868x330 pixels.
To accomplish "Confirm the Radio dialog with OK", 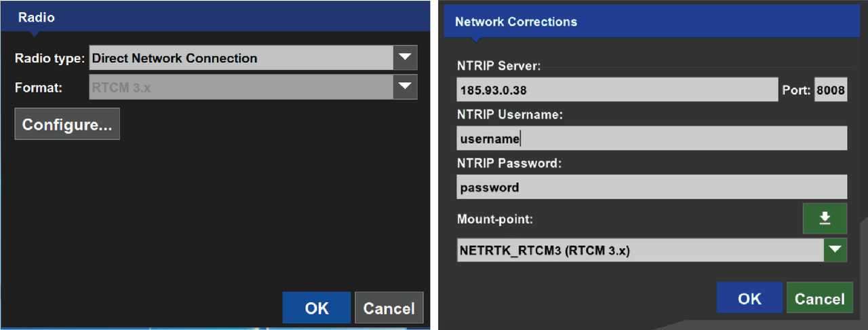I will point(317,308).
